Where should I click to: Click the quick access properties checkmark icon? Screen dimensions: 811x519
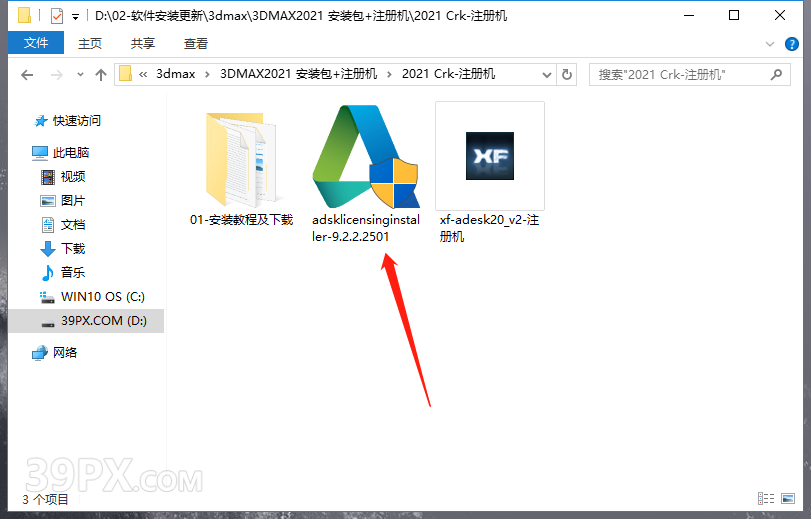(x=57, y=16)
